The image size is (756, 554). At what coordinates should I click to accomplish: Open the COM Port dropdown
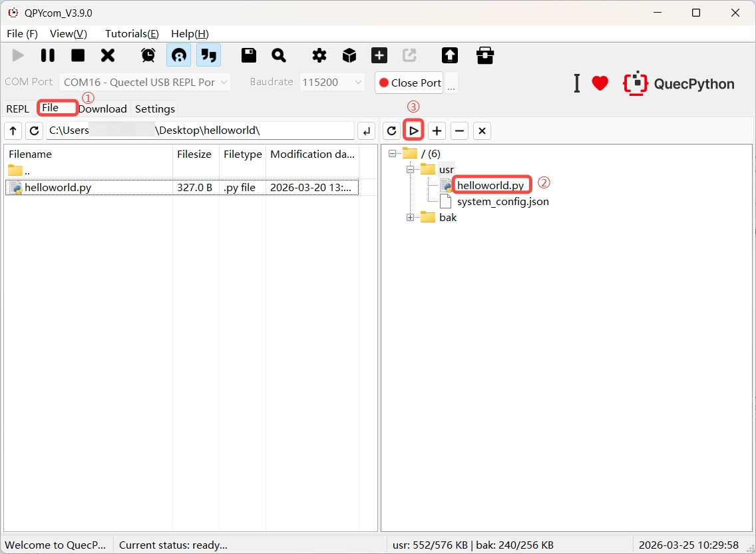point(144,83)
